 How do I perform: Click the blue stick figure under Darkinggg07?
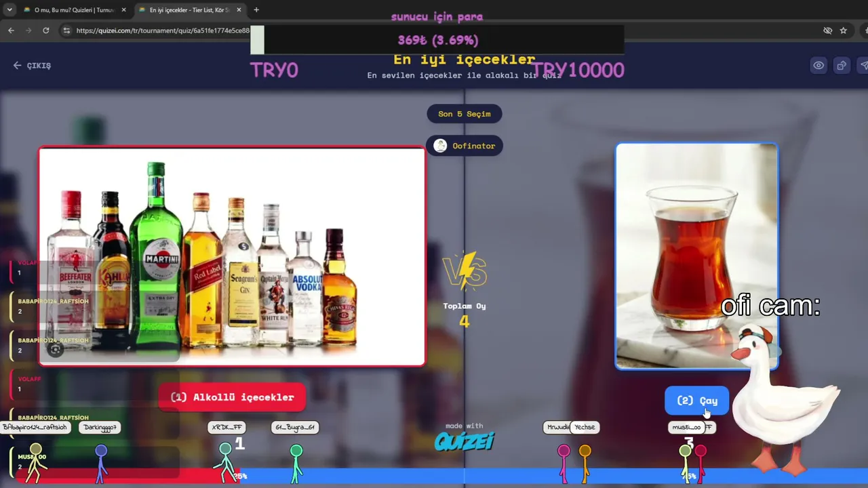point(101,463)
